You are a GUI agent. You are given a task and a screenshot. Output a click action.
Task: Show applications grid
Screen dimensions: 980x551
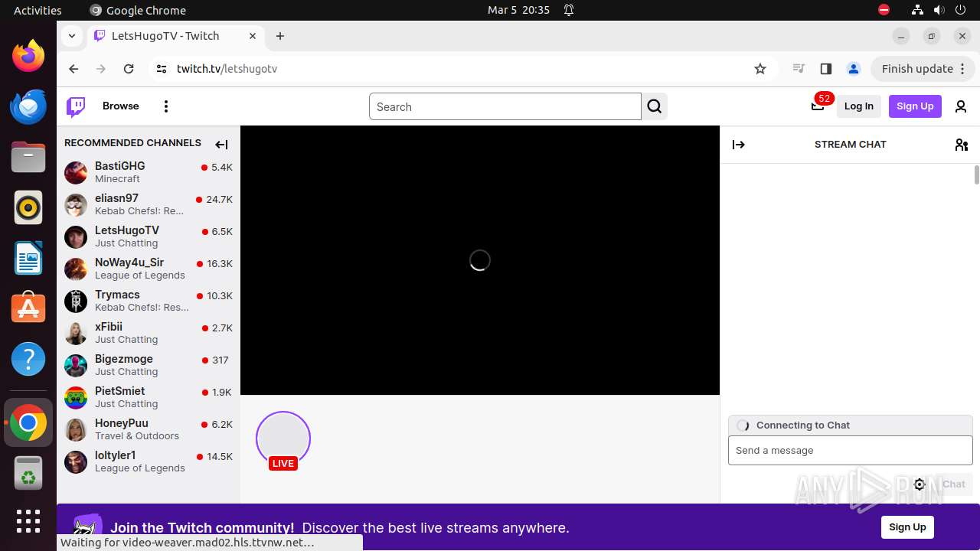(28, 521)
